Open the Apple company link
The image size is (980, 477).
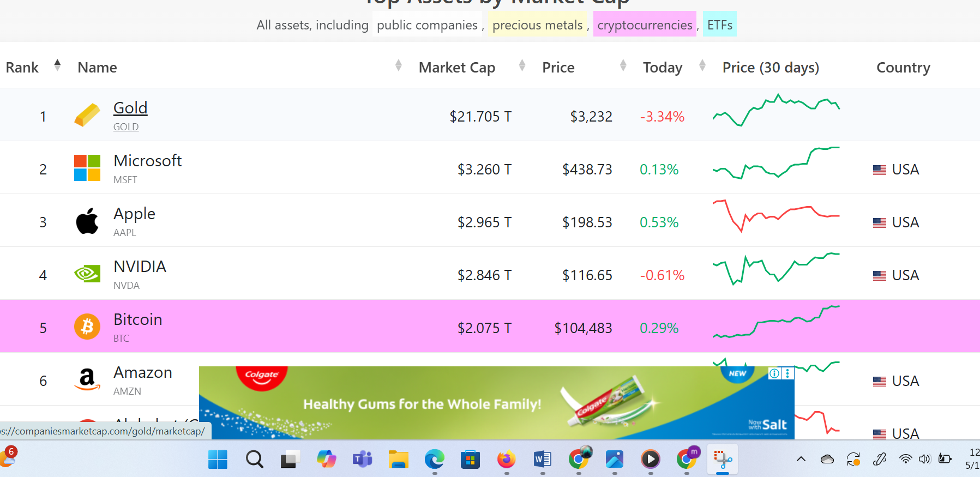(x=135, y=214)
